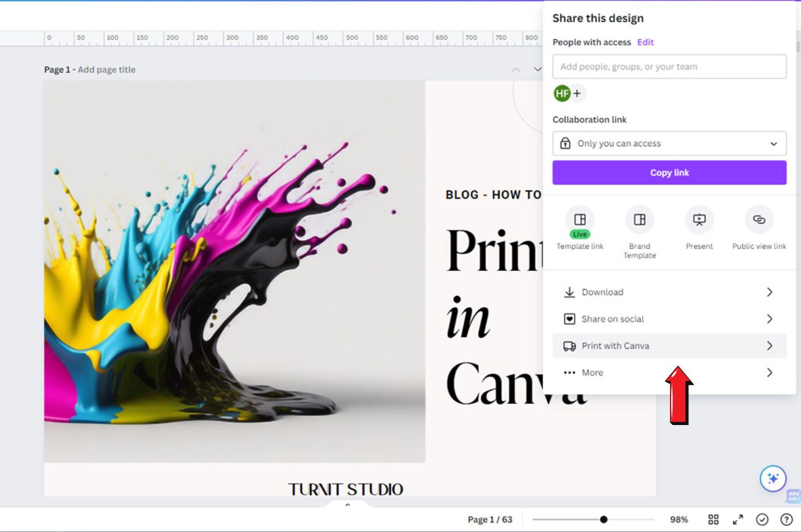The width and height of the screenshot is (801, 532).
Task: Edit the people with access list
Action: (x=646, y=42)
